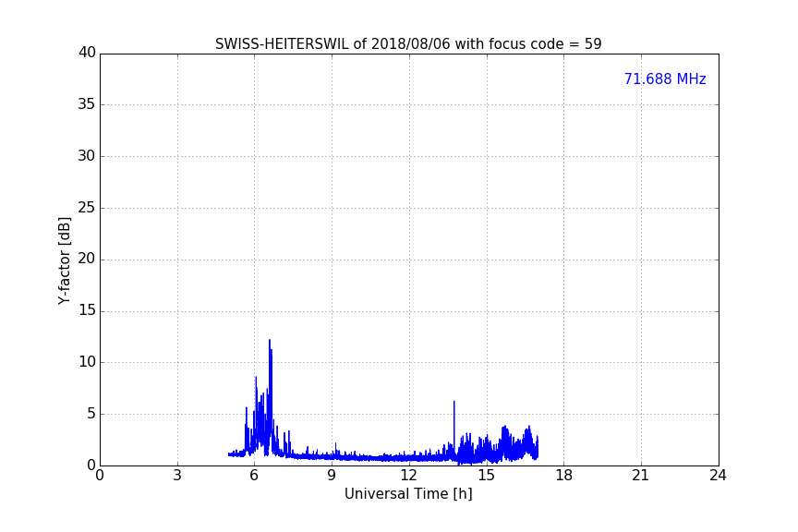Click the Universal Time [h] axis label

point(408,494)
